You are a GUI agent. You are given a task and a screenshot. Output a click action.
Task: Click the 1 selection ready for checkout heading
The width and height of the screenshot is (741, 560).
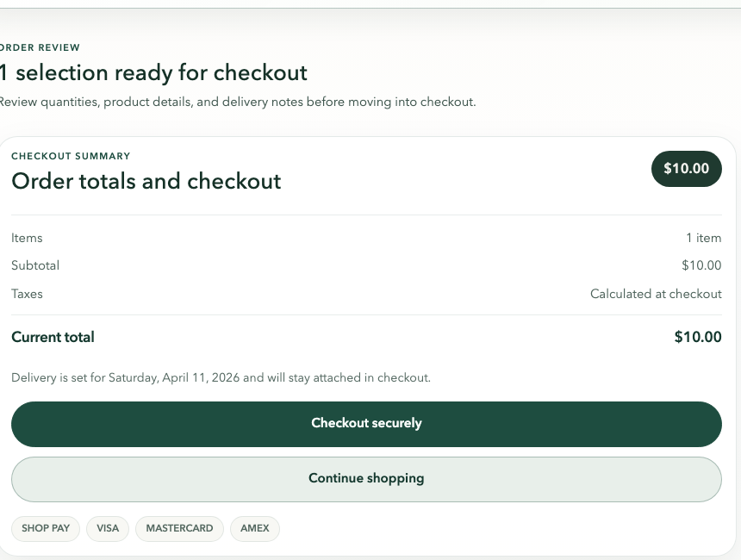pyautogui.click(x=153, y=73)
